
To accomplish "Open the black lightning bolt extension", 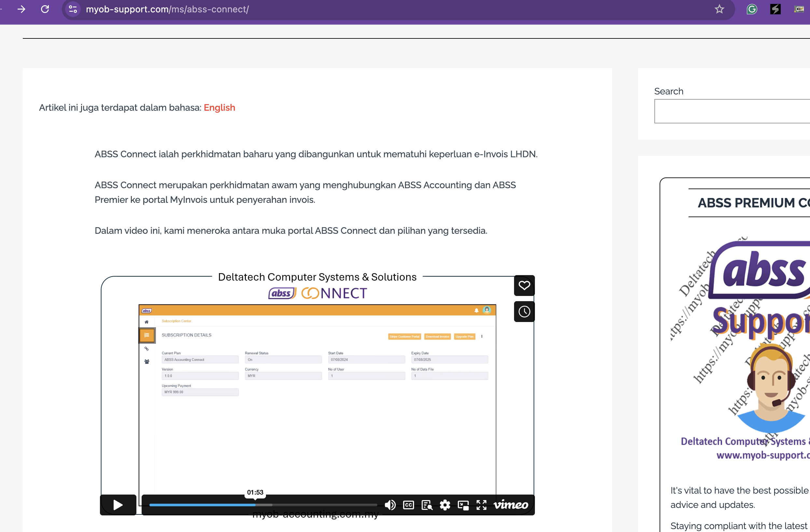I will tap(775, 9).
